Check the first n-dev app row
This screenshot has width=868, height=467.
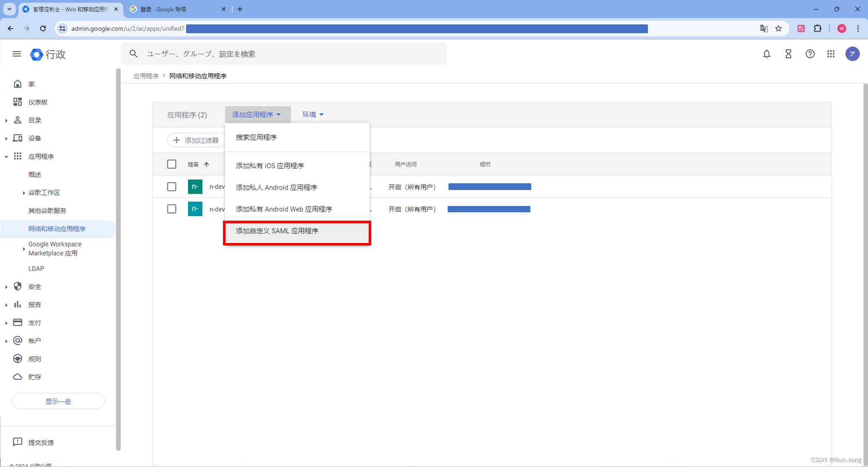(172, 187)
